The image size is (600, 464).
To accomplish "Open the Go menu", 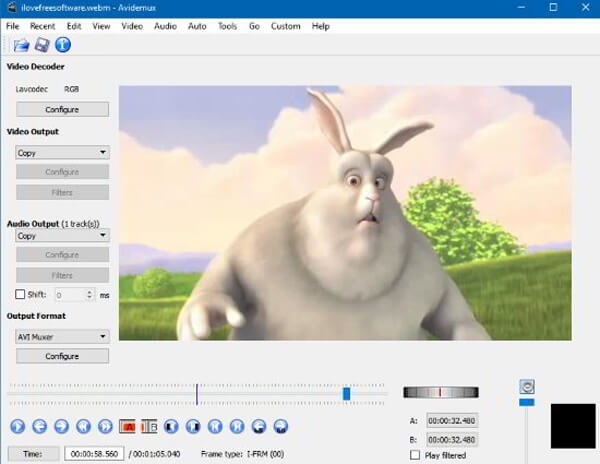I will pyautogui.click(x=254, y=26).
